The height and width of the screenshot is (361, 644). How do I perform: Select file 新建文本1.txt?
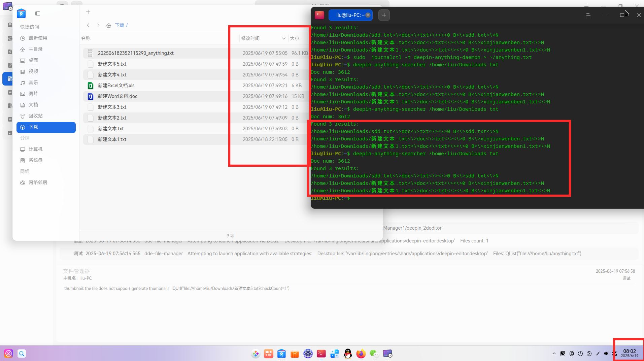coord(196,139)
